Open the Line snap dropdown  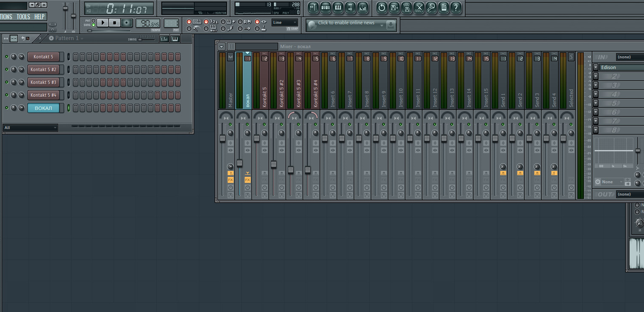coord(285,23)
